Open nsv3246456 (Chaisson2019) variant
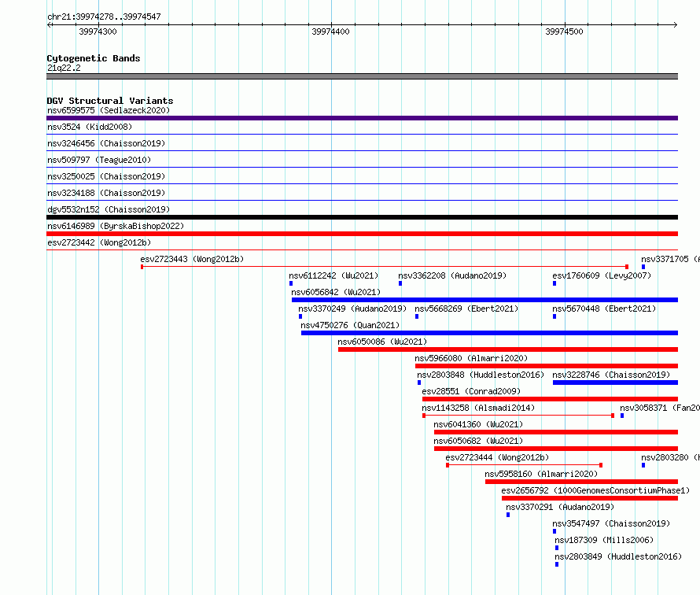 (x=106, y=143)
